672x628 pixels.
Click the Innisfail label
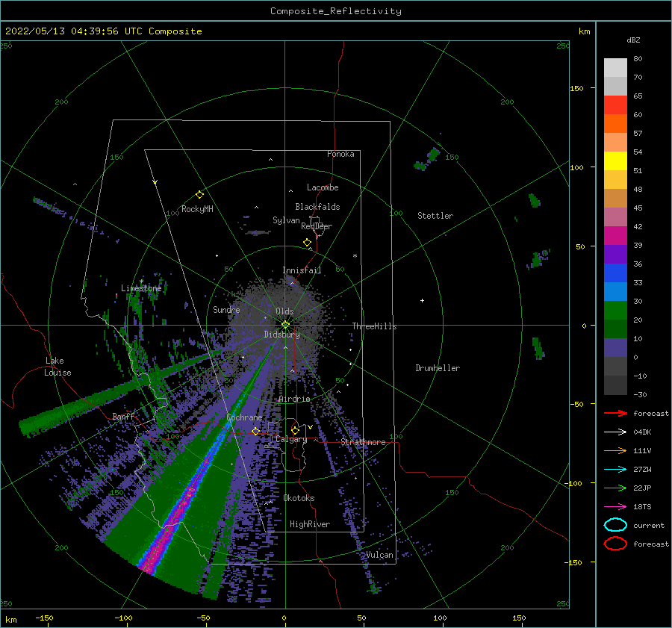[302, 270]
